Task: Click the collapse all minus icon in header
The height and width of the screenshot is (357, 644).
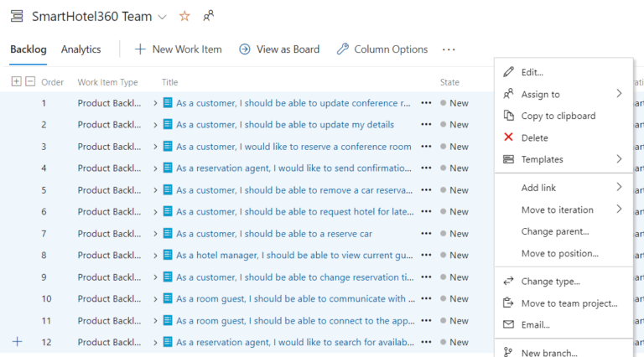Action: click(30, 81)
